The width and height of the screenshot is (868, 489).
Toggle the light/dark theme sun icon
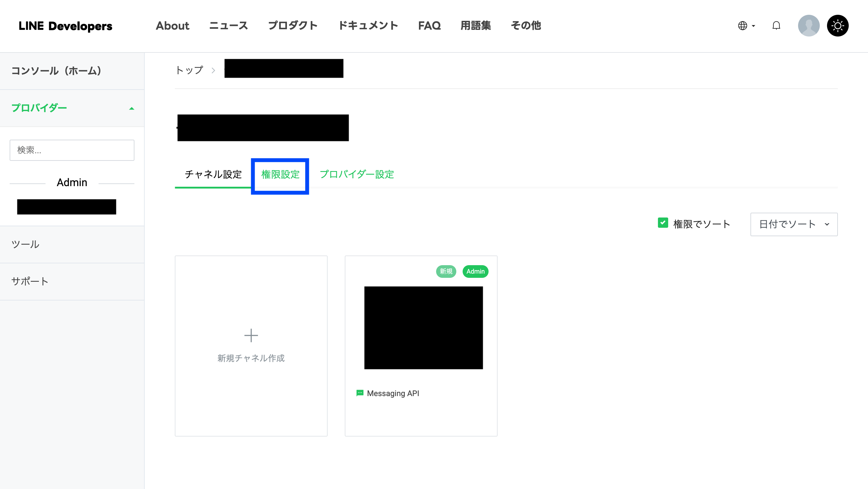pos(837,26)
